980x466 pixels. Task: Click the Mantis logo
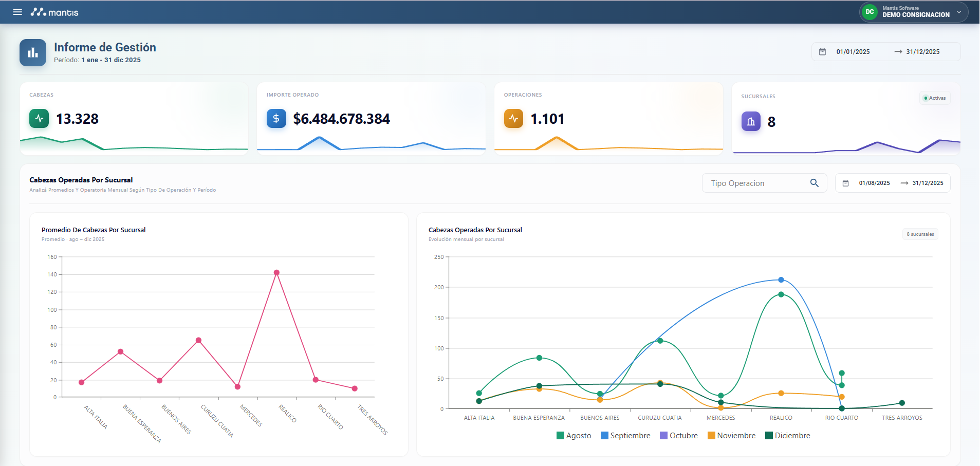point(54,12)
